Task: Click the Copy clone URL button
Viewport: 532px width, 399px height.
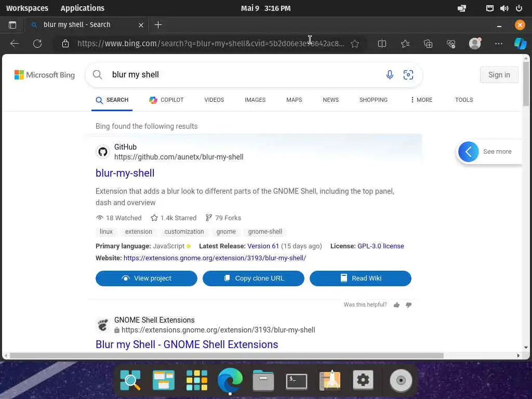Action: pyautogui.click(x=254, y=278)
